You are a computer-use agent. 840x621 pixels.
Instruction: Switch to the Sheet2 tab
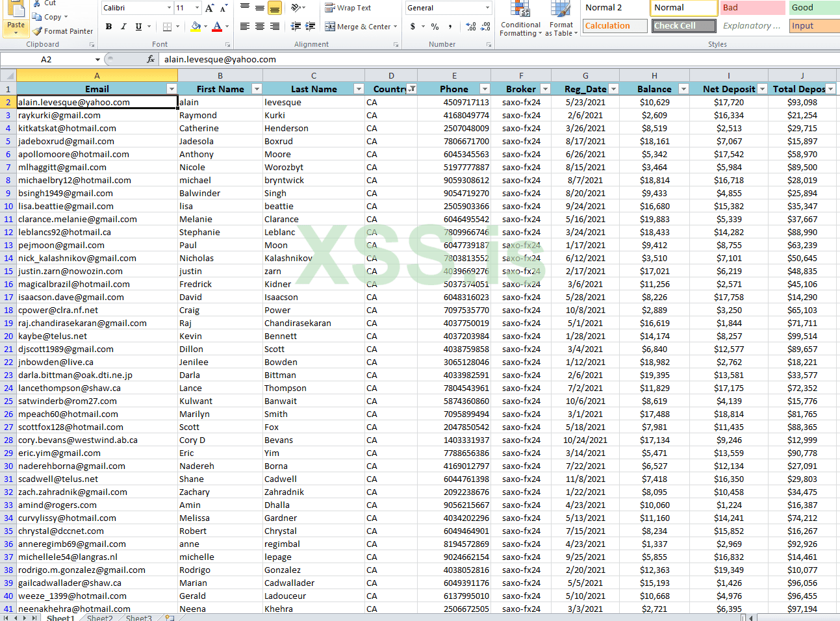click(100, 618)
